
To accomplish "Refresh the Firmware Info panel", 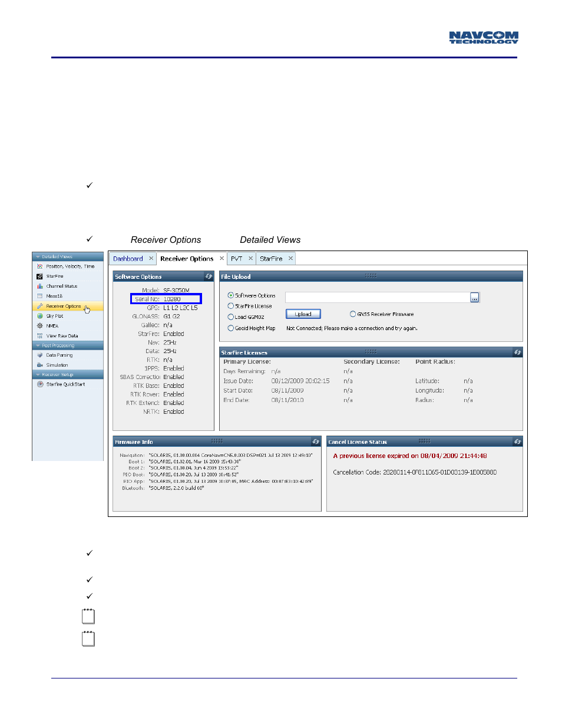I will coord(316,442).
